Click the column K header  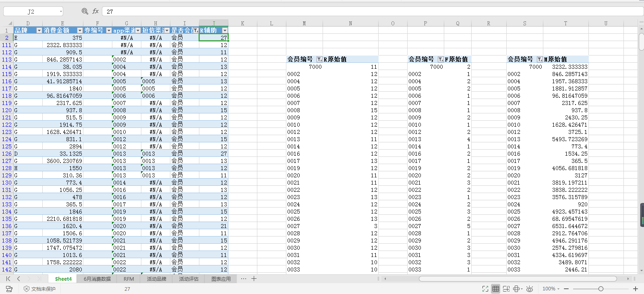[242, 23]
